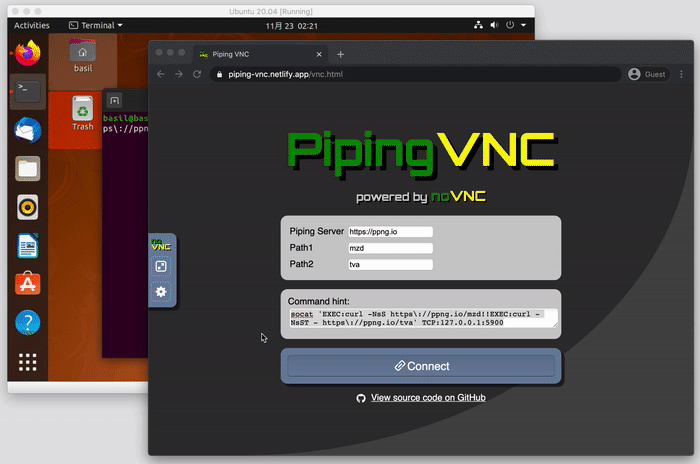Viewport: 700px width, 464px height.
Task: Open the Help icon in the dock
Action: coord(28,322)
